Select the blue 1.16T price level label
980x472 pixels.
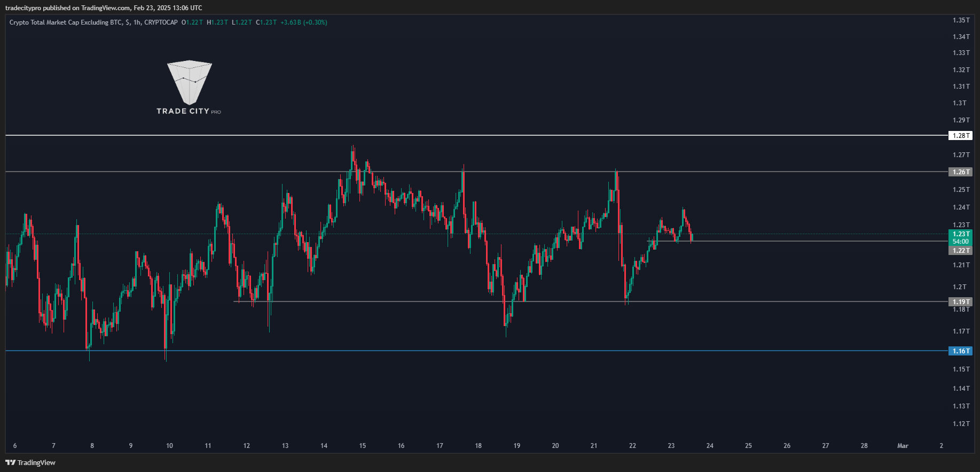(x=960, y=351)
